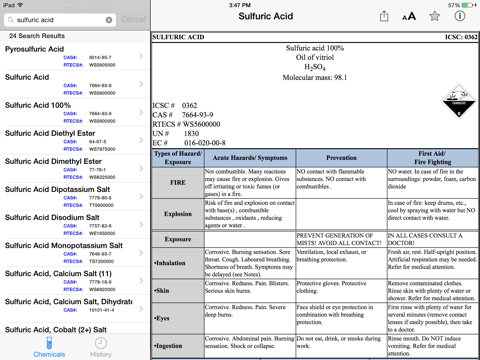The width and height of the screenshot is (480, 360).
Task: Click the Molecular mass: 98.1 text
Action: 315,78
